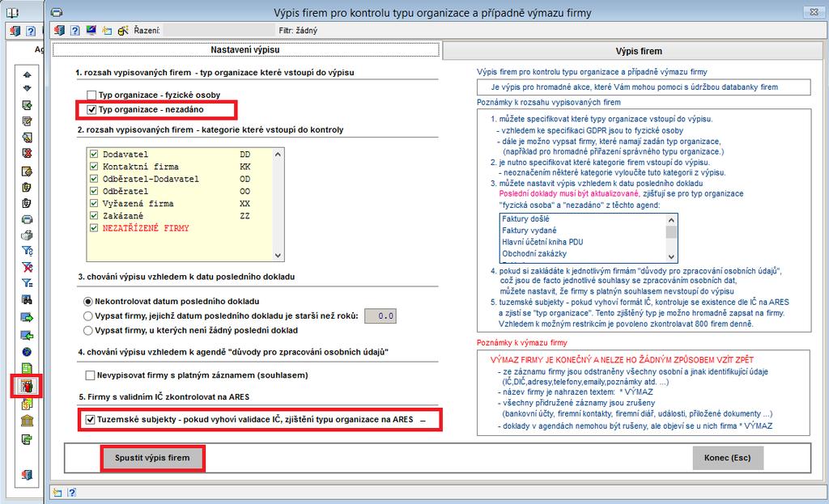Screen dimensions: 829x504
Task: Select 'Vypsat firmy, u kterých není žádný poslední doklad'
Action: click(x=88, y=330)
